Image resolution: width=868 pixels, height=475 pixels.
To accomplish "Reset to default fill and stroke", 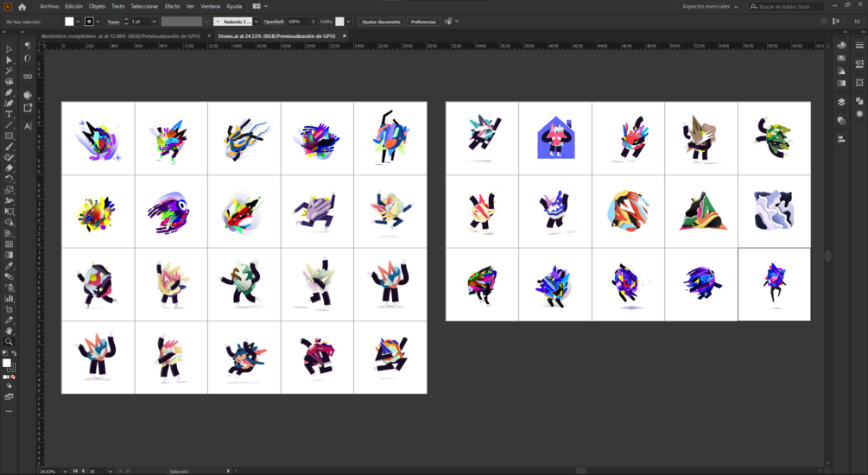I will 5,353.
